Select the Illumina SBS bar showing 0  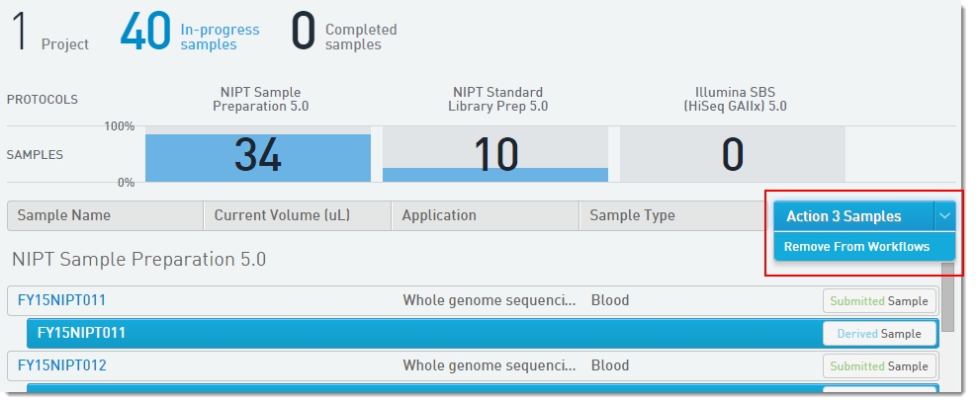tap(733, 157)
